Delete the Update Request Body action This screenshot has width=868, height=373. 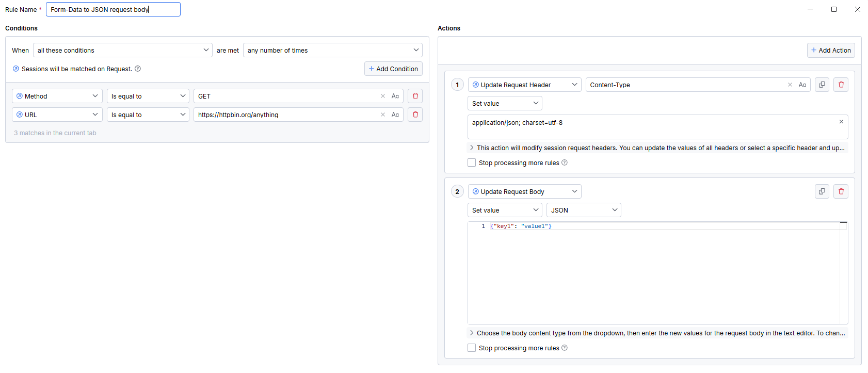click(x=841, y=191)
